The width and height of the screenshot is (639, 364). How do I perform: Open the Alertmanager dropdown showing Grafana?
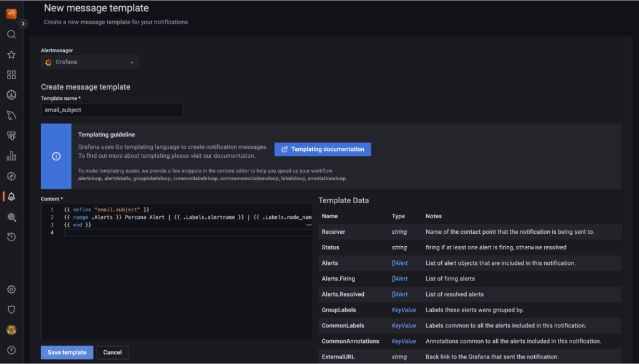click(x=89, y=62)
